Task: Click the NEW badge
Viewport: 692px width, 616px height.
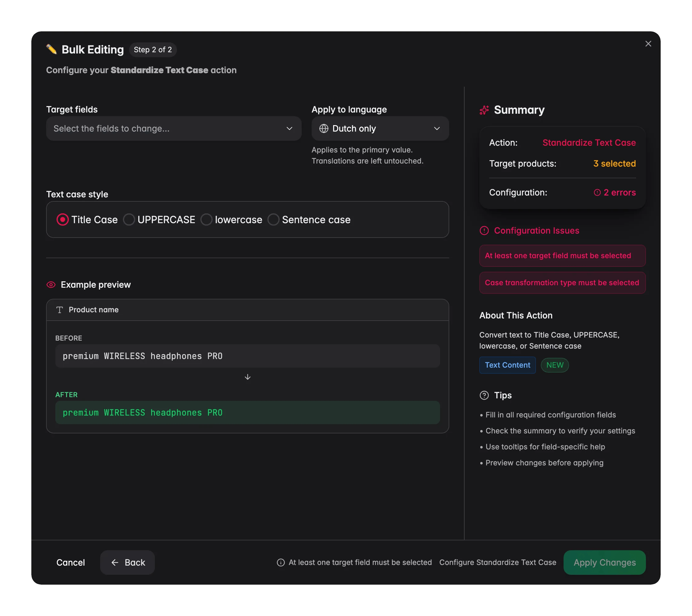Action: (x=555, y=365)
